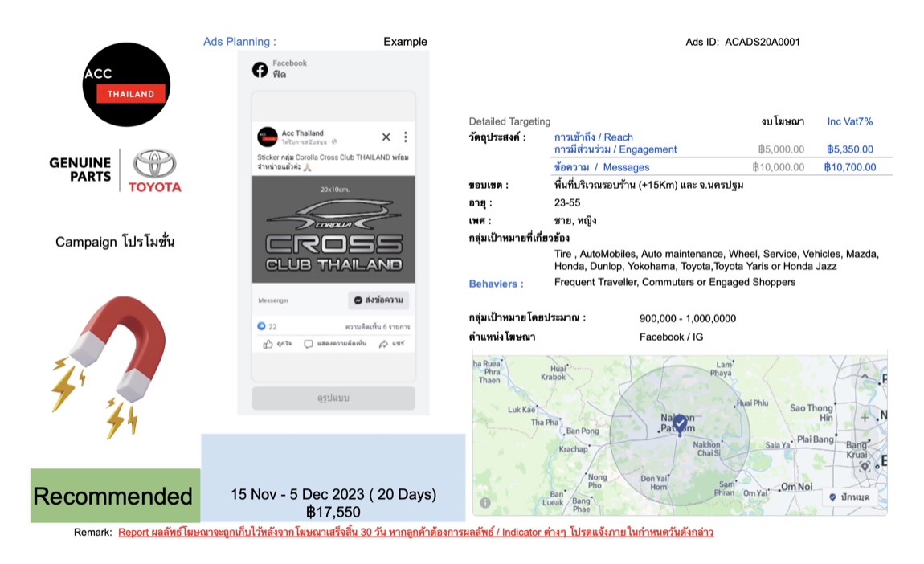This screenshot has width=924, height=564.
Task: Click the Nakhon Chai Si map label
Action: pyautogui.click(x=706, y=448)
